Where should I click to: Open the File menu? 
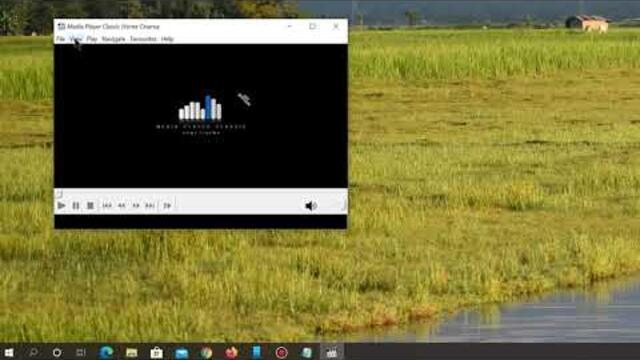pos(60,39)
